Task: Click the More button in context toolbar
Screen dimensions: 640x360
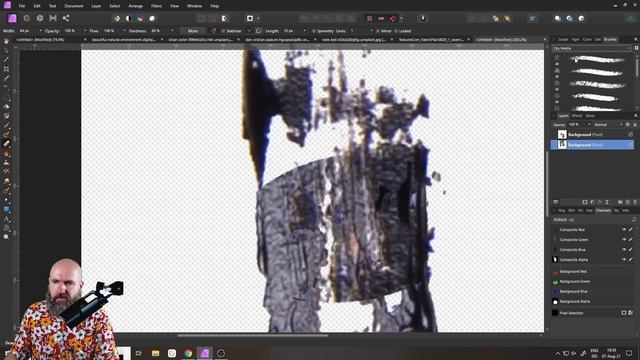Action: tap(193, 31)
